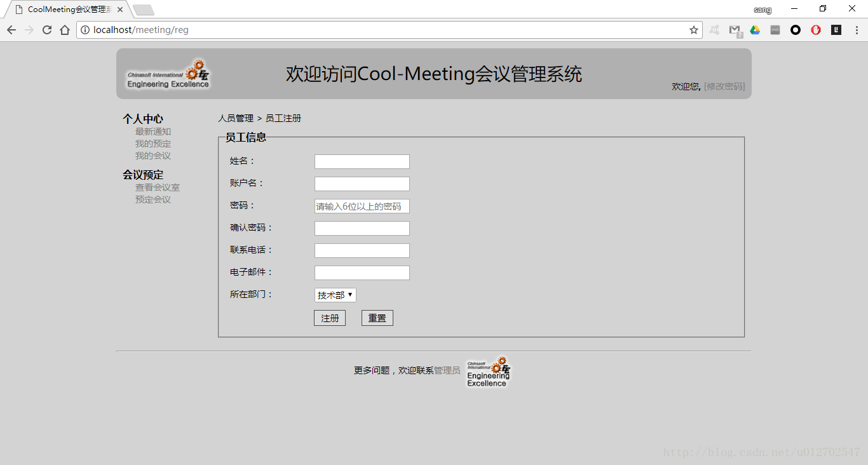Open Chrome's three-dot menu
The image size is (868, 465).
[x=856, y=30]
